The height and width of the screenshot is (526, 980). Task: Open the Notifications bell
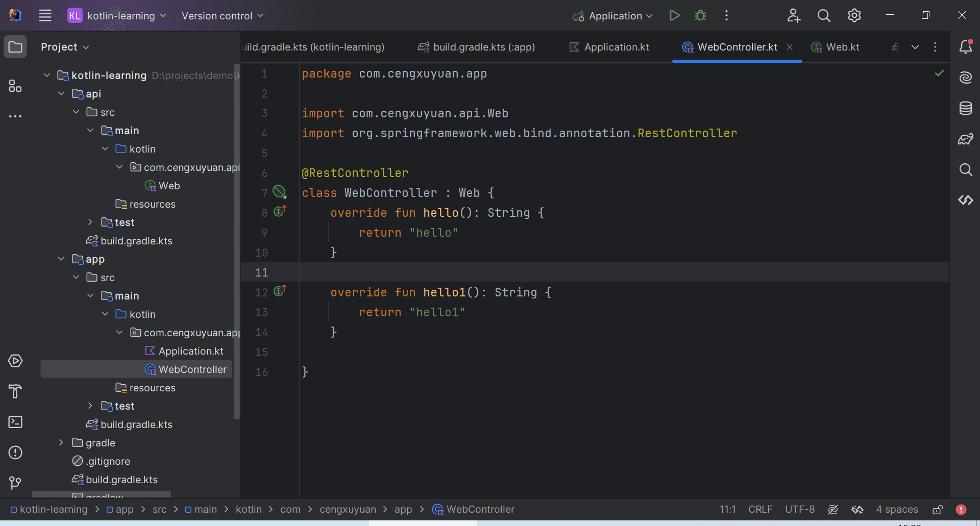965,47
